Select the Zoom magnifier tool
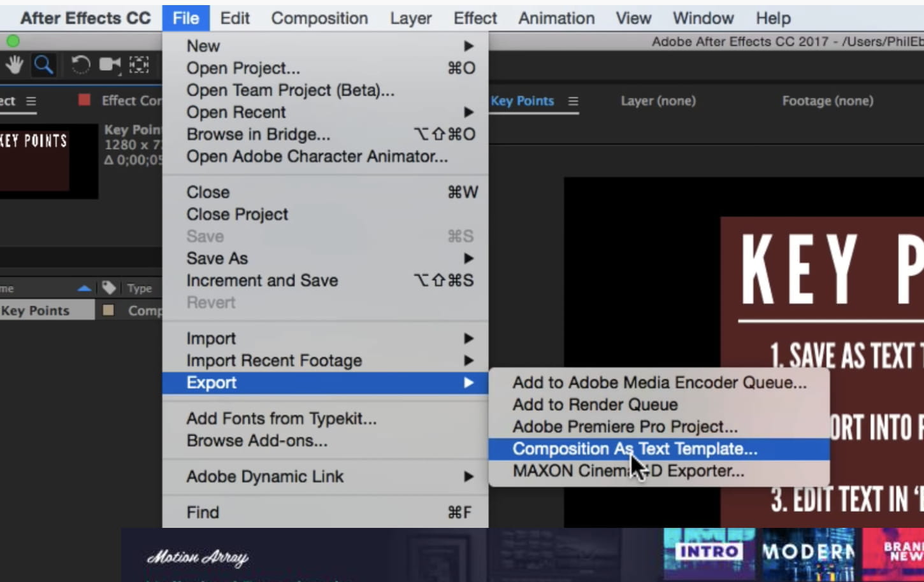924x582 pixels. (43, 65)
